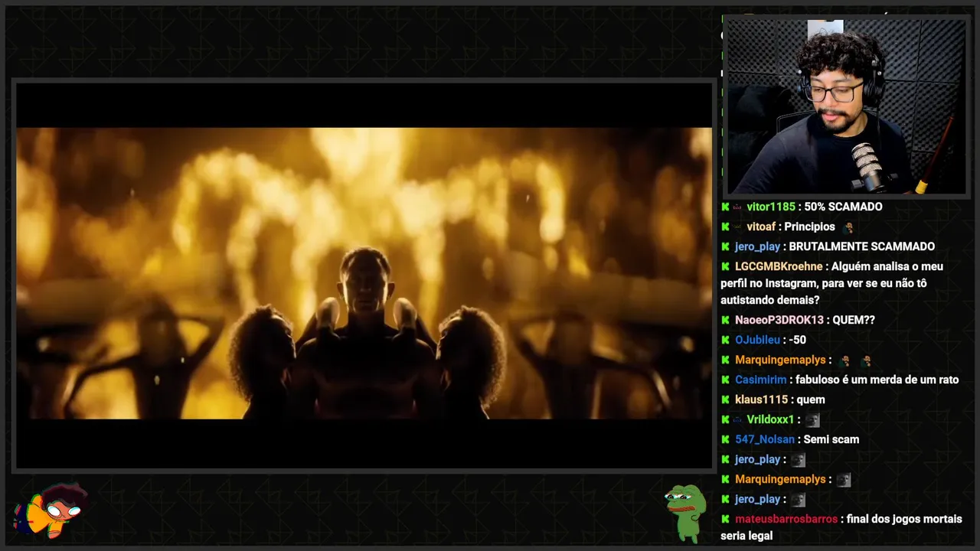Viewport: 980px width, 551px height.
Task: Click 'fabuloso é um merda de um rato' message
Action: pos(877,380)
